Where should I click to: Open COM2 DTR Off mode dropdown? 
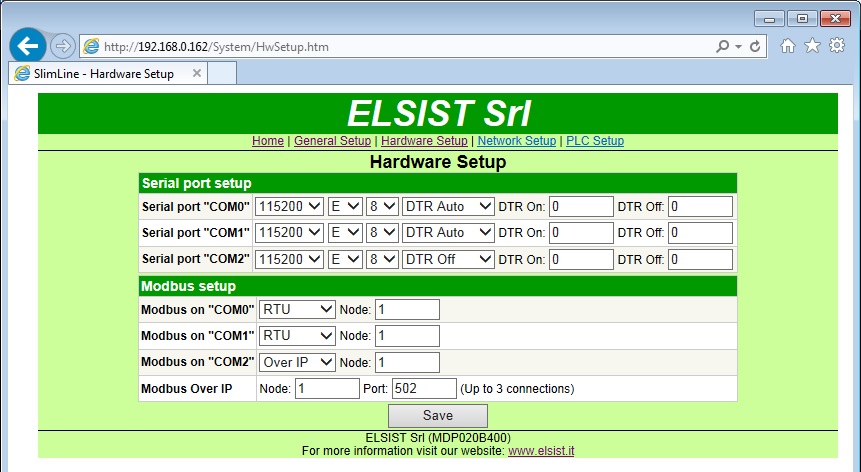click(x=448, y=259)
